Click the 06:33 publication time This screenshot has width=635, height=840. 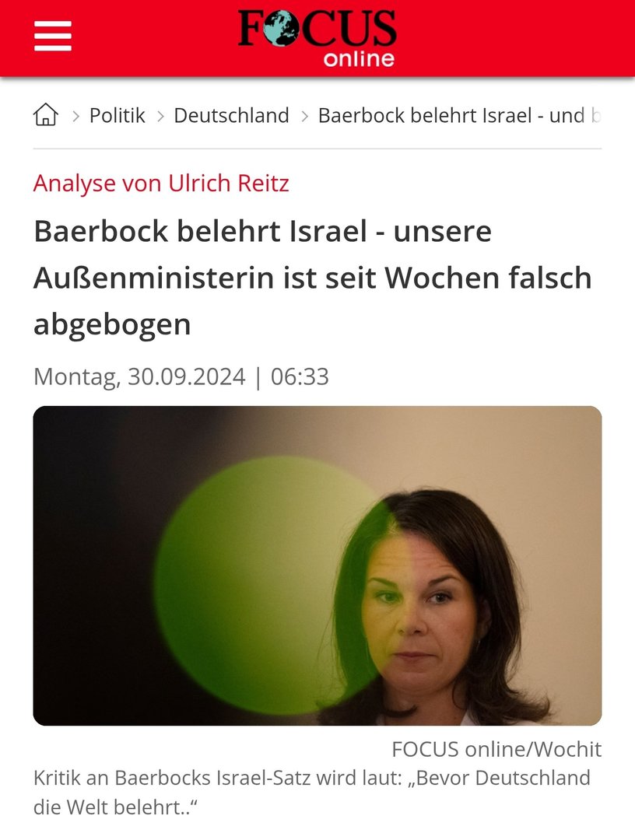click(300, 376)
